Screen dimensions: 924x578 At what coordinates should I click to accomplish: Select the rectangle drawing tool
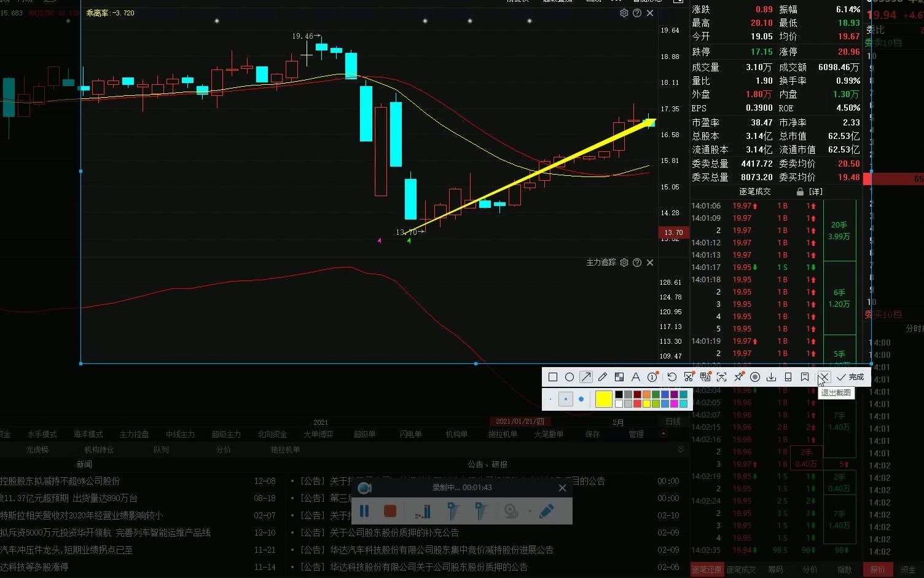click(x=552, y=377)
